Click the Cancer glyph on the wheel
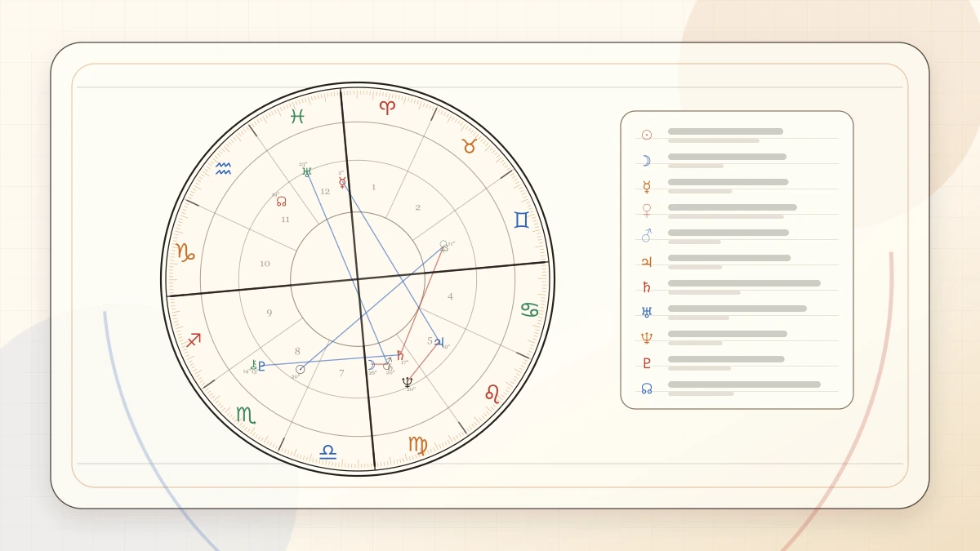The height and width of the screenshot is (551, 980). 531,309
